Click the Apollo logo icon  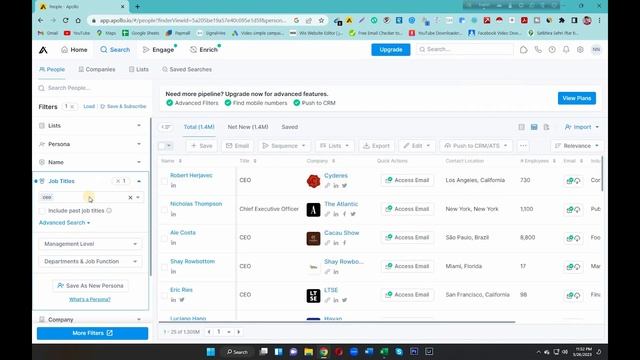(x=43, y=50)
